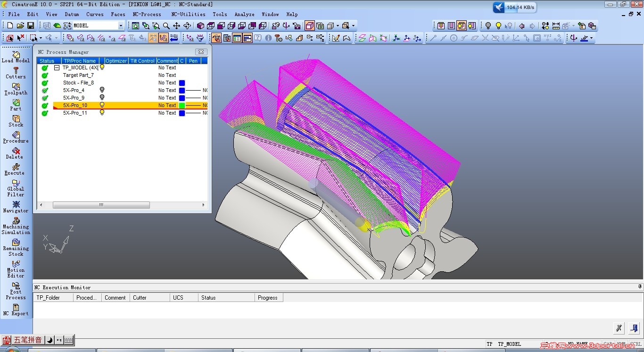Screen dimensions: 644x352
Task: Click the Toolpath sidebar icon
Action: 16,89
